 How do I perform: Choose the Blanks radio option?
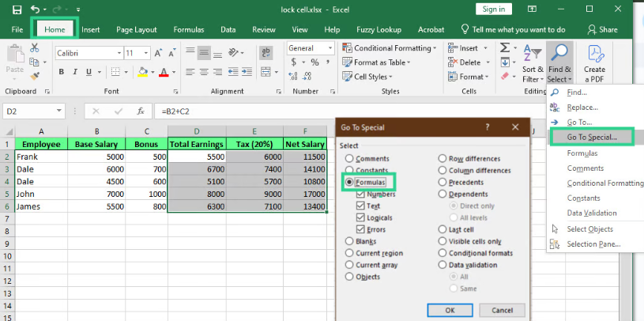(349, 241)
